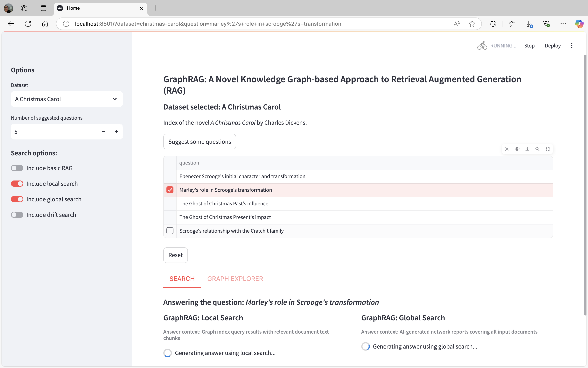
Task: Click the table search magnifier icon
Action: [x=537, y=149]
